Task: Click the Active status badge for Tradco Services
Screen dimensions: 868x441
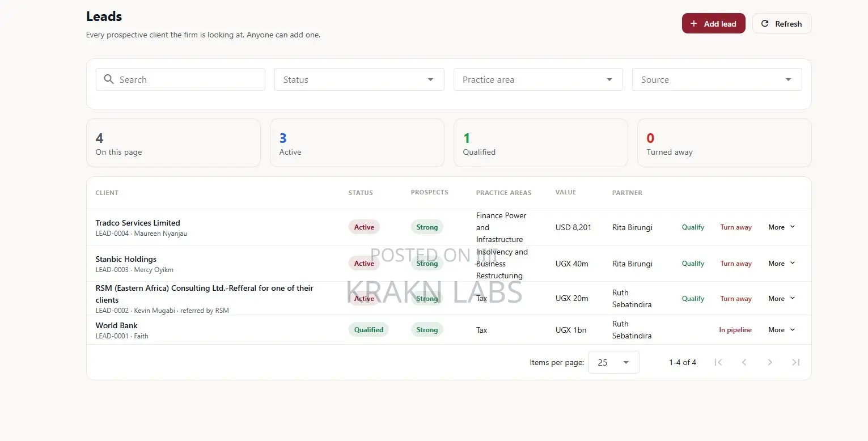Action: [x=364, y=227]
